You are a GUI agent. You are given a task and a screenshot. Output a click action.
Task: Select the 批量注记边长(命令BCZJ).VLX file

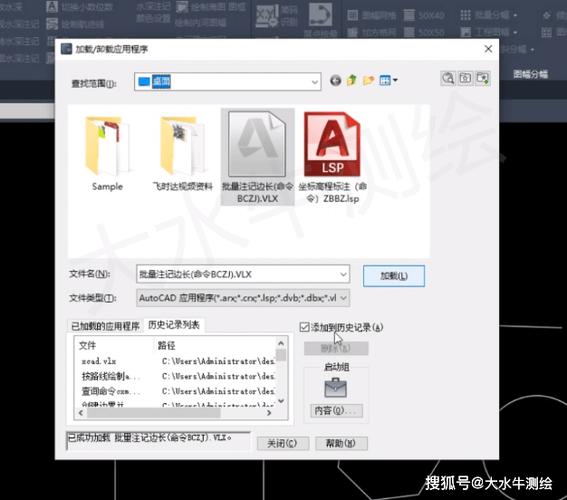pyautogui.click(x=257, y=157)
